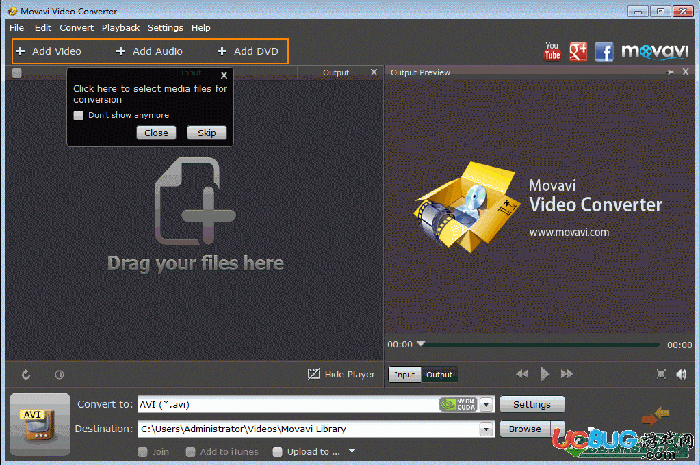700x465 pixels.
Task: Click the Drag your files here text
Action: point(196,263)
